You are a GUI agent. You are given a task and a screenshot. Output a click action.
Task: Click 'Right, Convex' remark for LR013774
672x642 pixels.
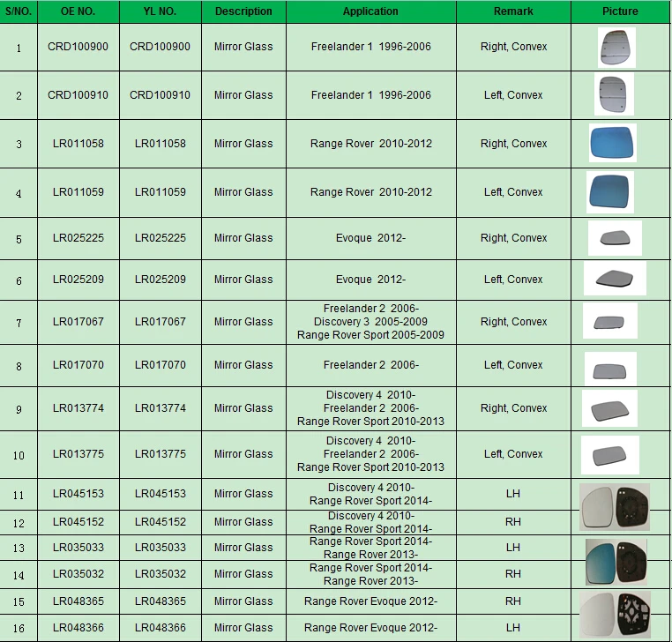point(513,408)
